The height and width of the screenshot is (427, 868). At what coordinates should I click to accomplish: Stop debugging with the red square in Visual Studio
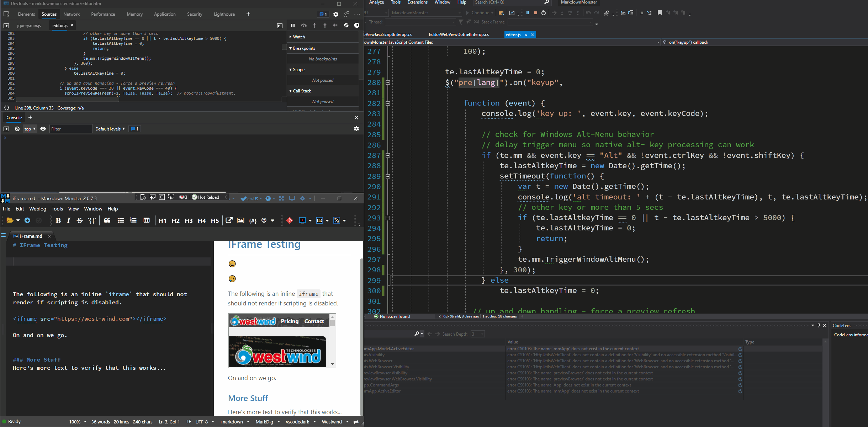click(x=535, y=13)
